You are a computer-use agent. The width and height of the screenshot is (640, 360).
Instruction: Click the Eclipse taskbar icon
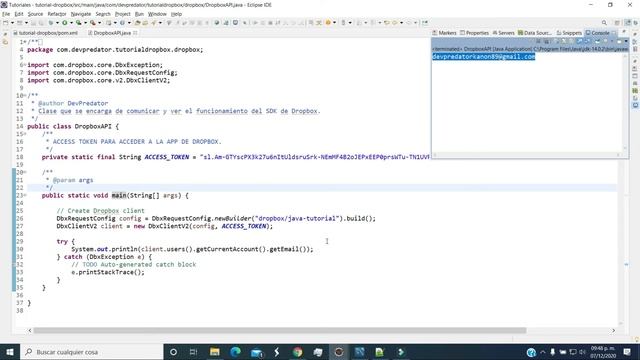tap(339, 352)
